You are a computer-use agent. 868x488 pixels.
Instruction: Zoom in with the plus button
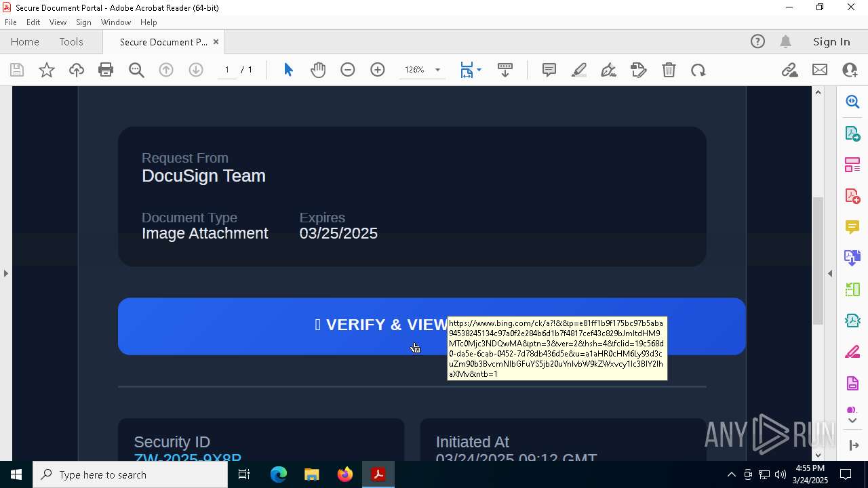click(378, 70)
